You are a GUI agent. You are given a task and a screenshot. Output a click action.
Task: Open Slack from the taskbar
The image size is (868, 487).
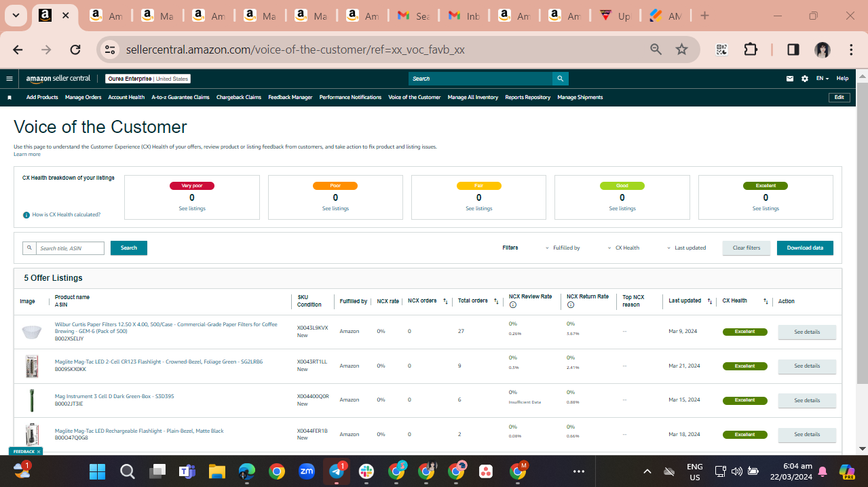(366, 471)
